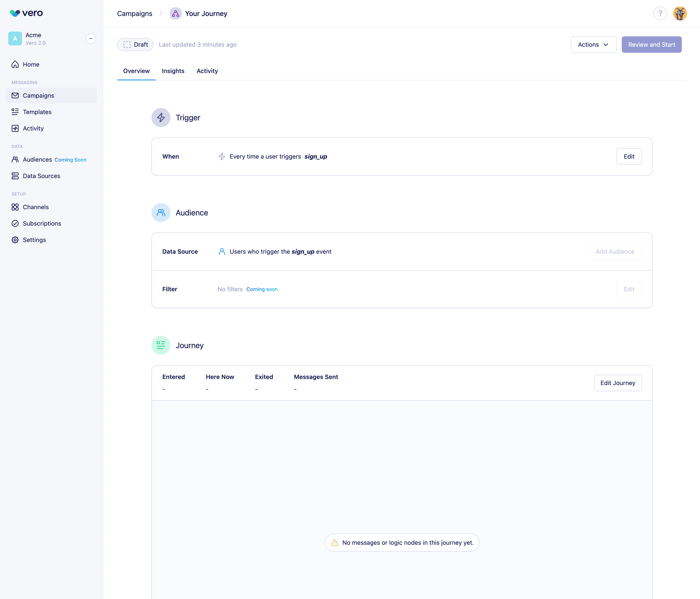700x599 pixels.
Task: Click the Acme workspace ellipsis button
Action: 91,38
